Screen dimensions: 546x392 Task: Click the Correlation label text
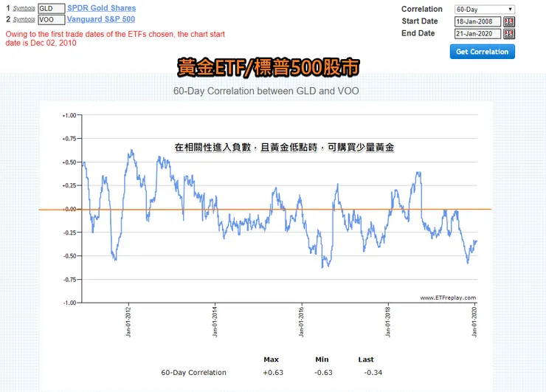tap(422, 9)
